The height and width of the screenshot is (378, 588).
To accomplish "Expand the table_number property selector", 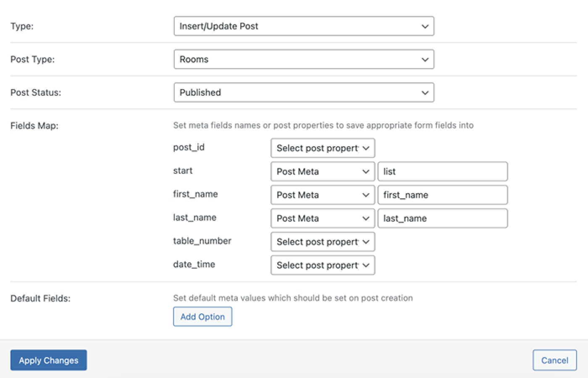I will 323,242.
